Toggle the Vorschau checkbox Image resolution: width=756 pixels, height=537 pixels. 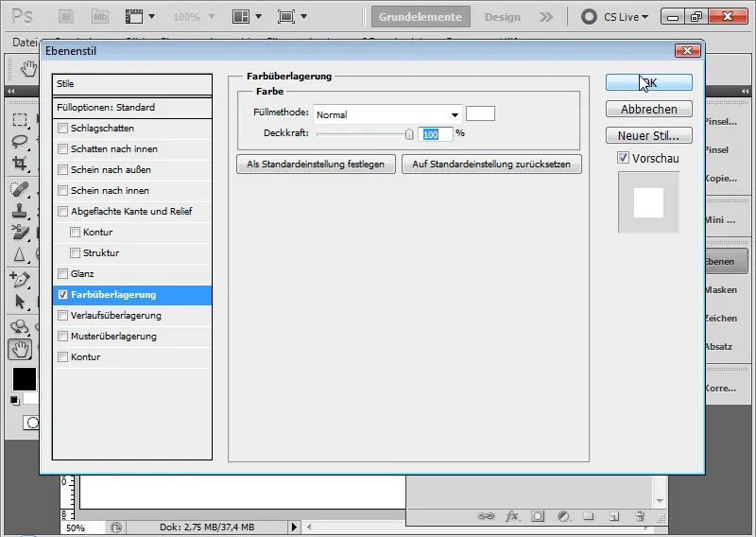click(623, 157)
